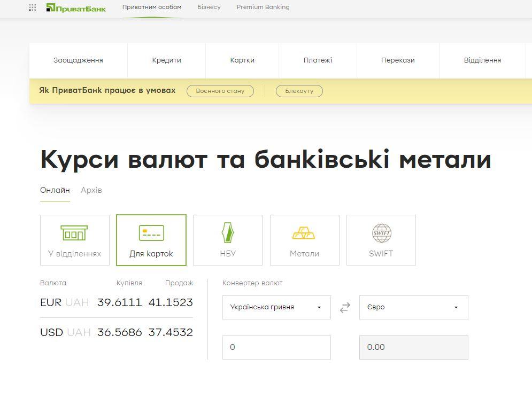This screenshot has width=532, height=398.
Task: Open the Відділення menu
Action: 482,60
